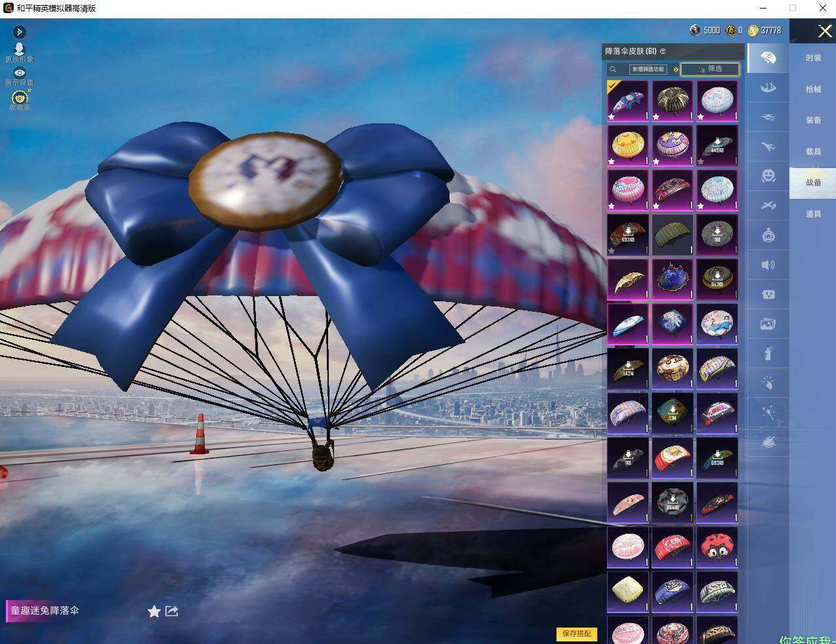Select the smiley emote category icon
836x644 pixels.
pyautogui.click(x=768, y=176)
